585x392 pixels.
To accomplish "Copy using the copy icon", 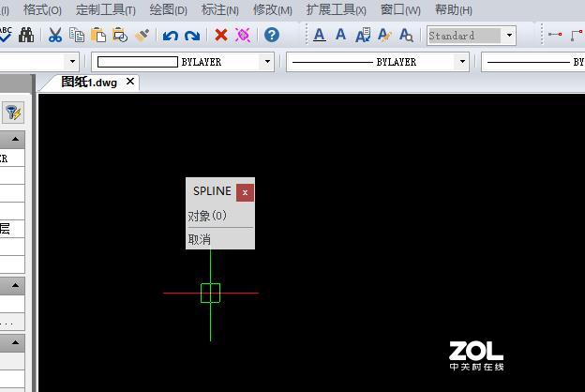I will pos(77,35).
